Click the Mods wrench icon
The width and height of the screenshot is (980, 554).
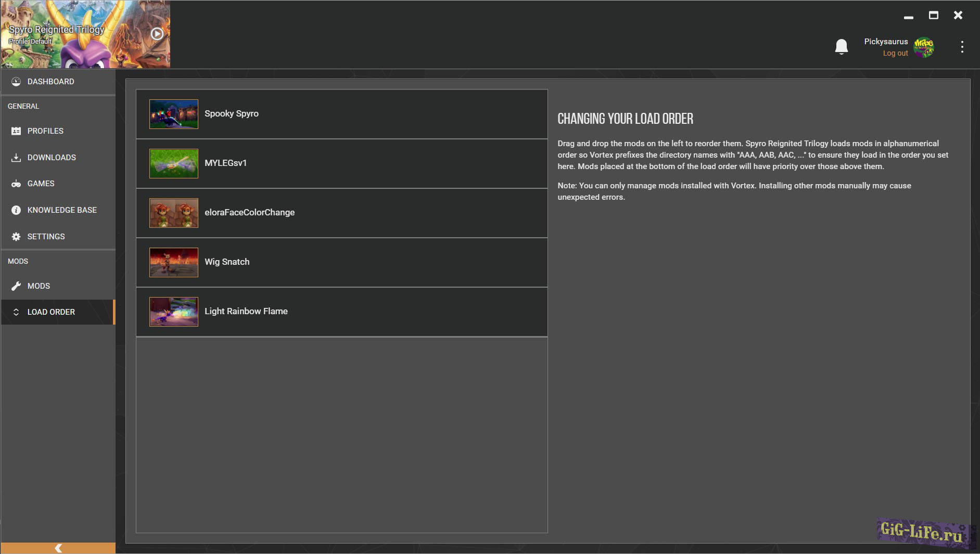click(16, 286)
